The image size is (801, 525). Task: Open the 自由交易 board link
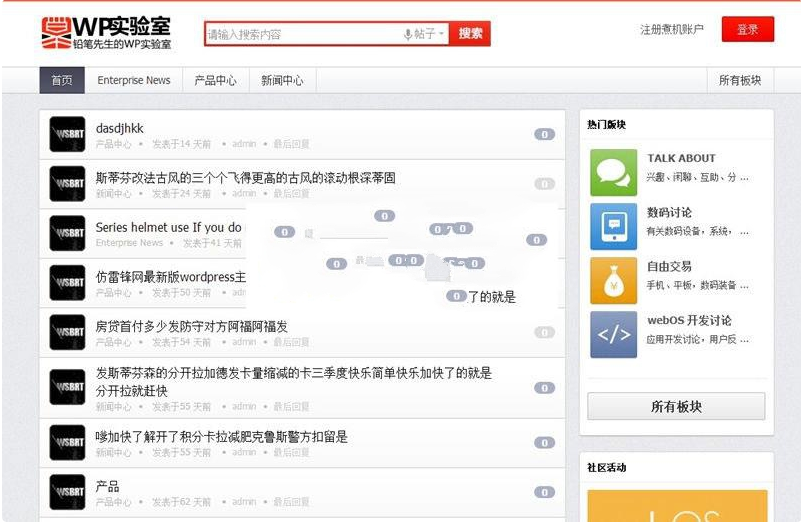pos(669,266)
